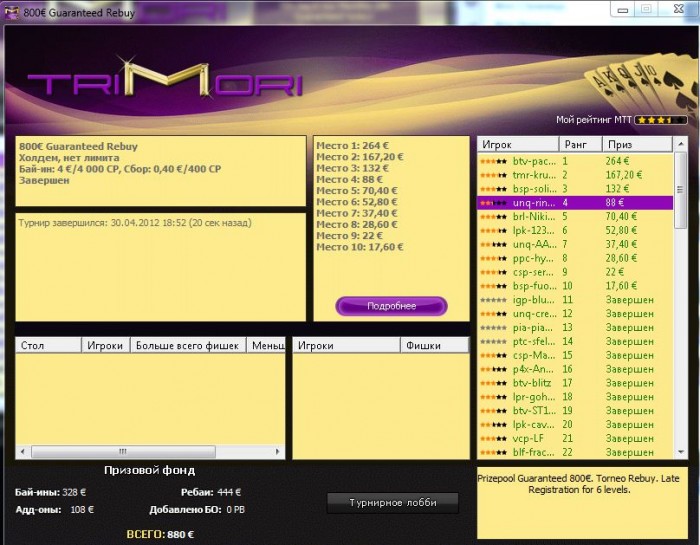
Task: Sort players by Игрок column header
Action: (518, 145)
